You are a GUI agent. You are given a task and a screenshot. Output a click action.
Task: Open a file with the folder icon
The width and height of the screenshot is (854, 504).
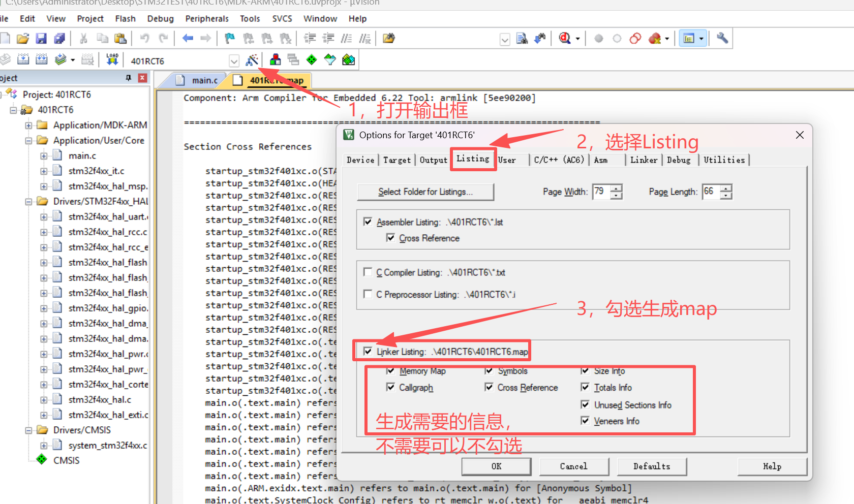(22, 39)
